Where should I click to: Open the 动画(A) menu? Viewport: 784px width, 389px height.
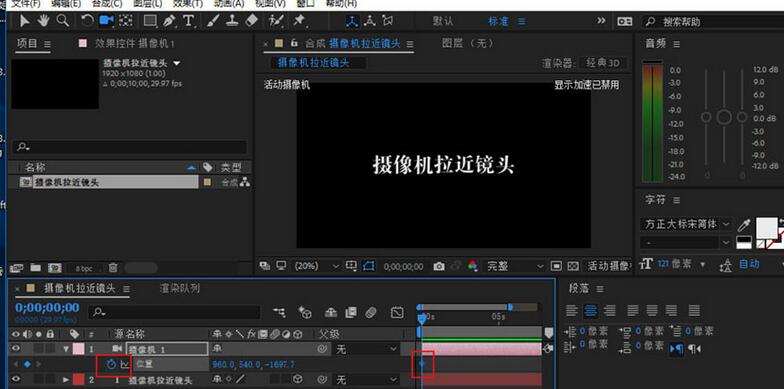(229, 4)
